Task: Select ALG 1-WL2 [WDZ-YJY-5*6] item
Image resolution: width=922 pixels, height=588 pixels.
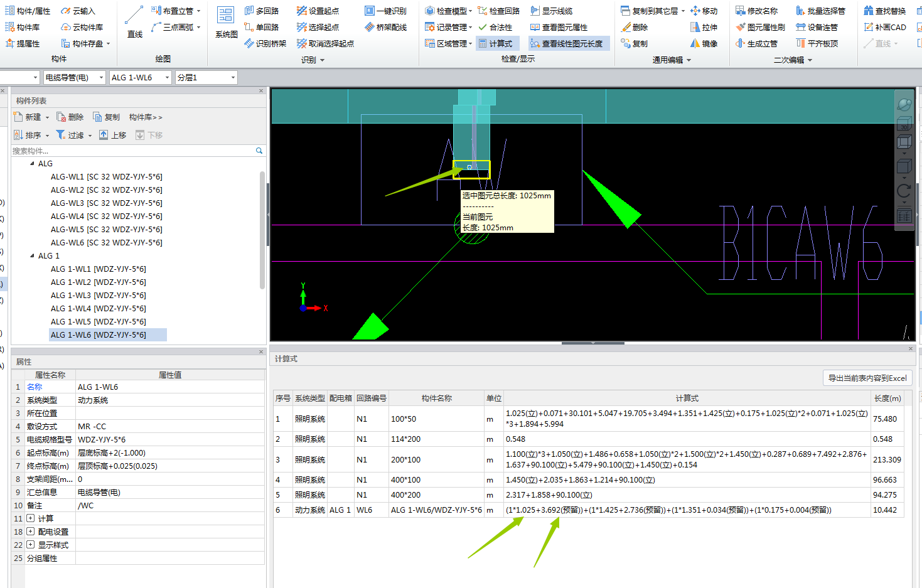Action: point(99,282)
